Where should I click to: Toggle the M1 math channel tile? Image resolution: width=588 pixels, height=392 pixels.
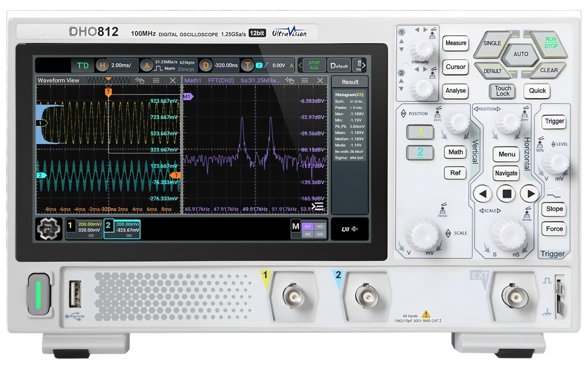pos(308,226)
